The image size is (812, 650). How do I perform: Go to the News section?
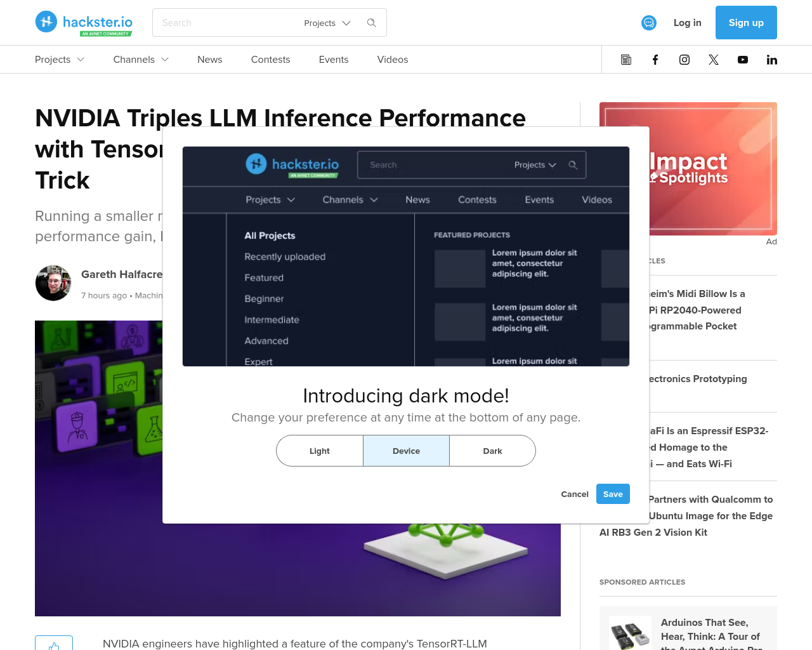tap(210, 60)
